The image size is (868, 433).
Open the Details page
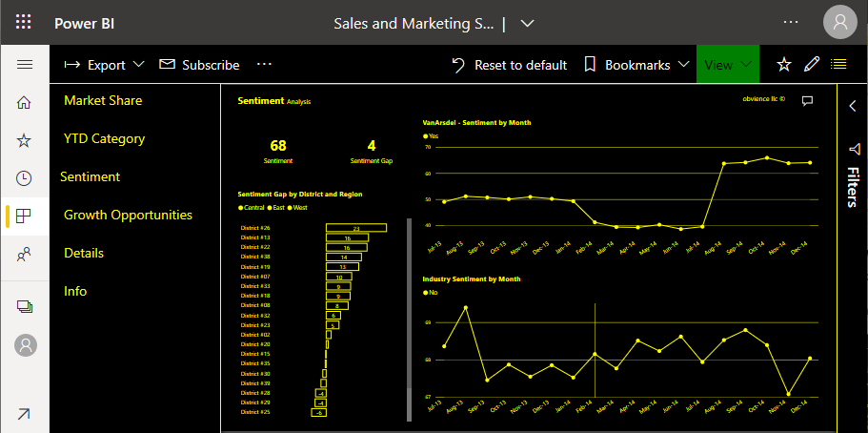(x=84, y=254)
